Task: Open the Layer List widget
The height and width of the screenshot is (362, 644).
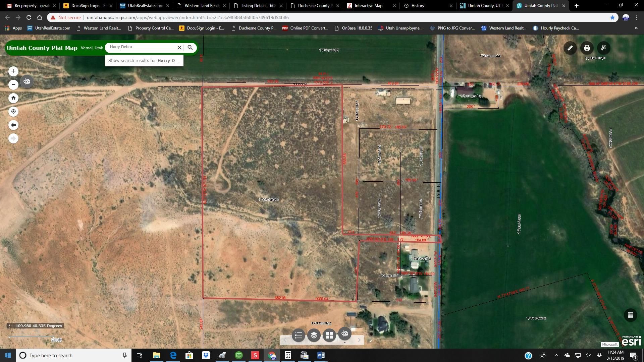Action: [314, 335]
